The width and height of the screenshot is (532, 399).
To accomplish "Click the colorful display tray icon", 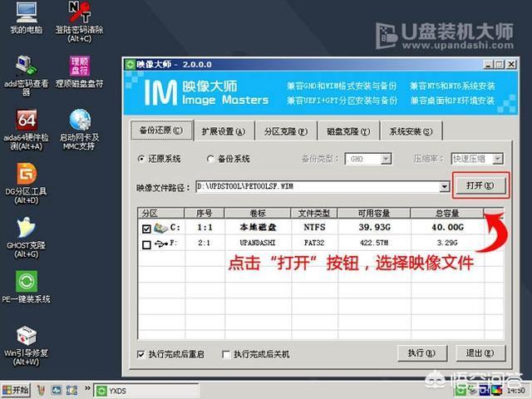I will pyautogui.click(x=497, y=391).
